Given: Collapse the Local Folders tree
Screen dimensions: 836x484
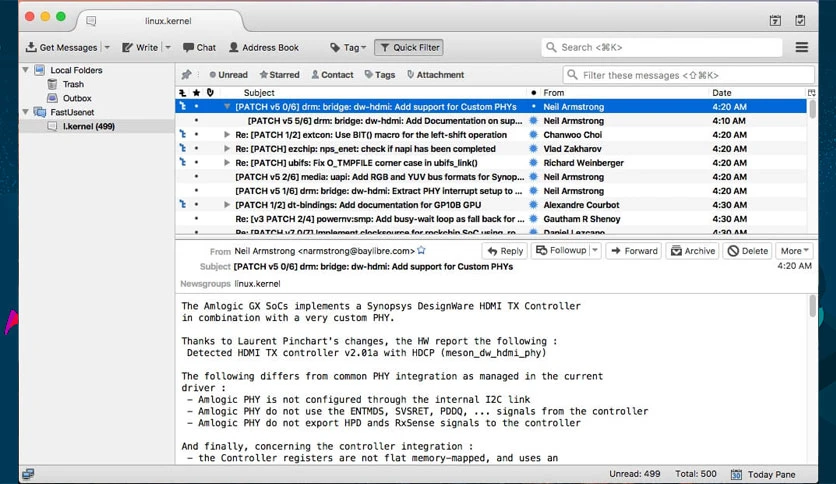Looking at the screenshot, I should tap(25, 70).
